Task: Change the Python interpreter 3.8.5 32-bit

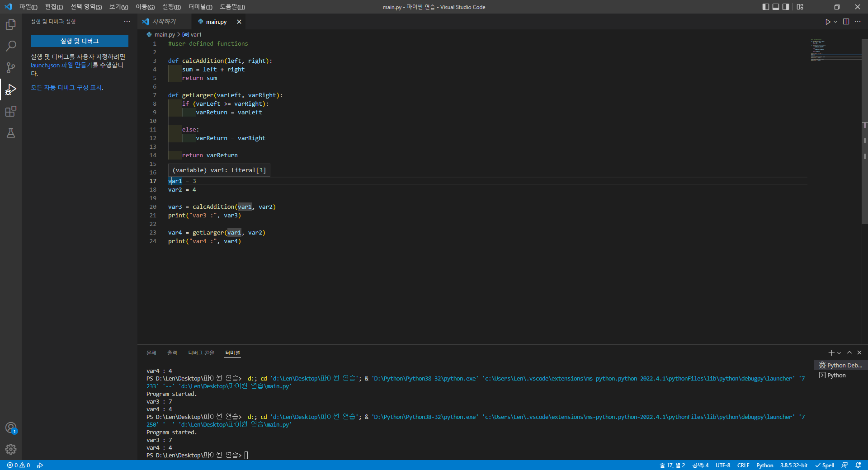Action: point(794,465)
